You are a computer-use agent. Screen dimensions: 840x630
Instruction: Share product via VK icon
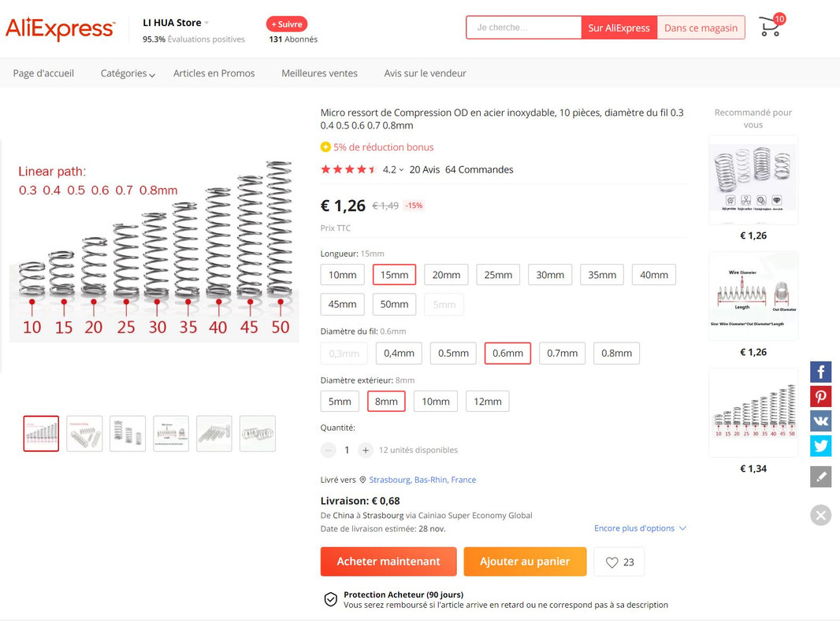(x=820, y=421)
